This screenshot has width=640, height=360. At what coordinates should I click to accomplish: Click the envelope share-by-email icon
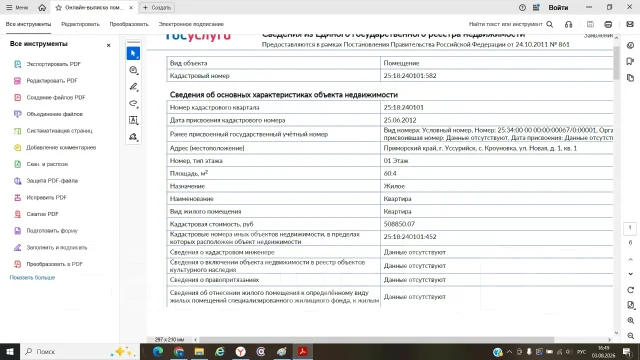tap(630, 24)
